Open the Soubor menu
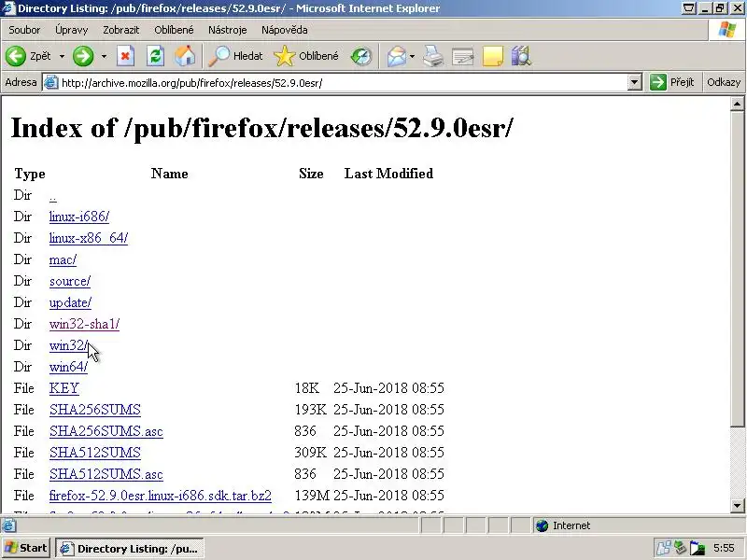Screen dimensions: 747x560 (x=24, y=30)
